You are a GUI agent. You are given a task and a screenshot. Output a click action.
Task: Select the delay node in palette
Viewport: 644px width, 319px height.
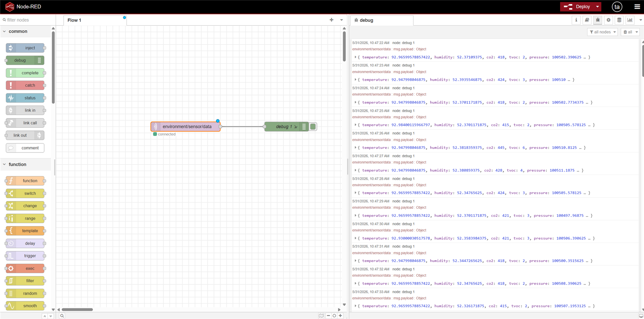click(25, 243)
